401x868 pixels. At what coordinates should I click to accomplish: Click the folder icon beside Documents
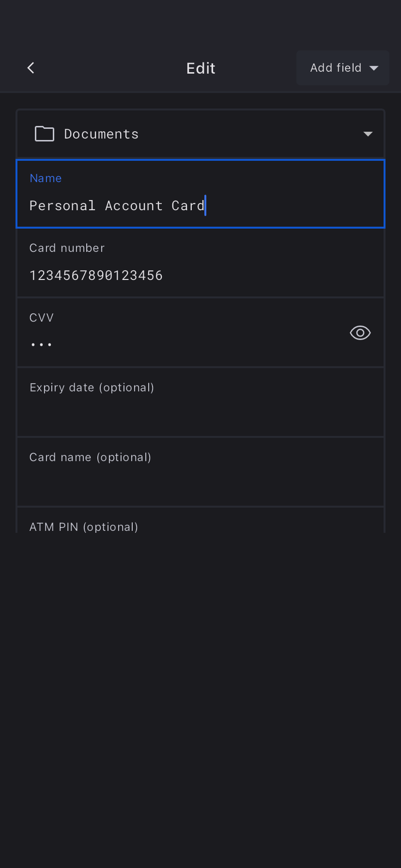click(45, 134)
